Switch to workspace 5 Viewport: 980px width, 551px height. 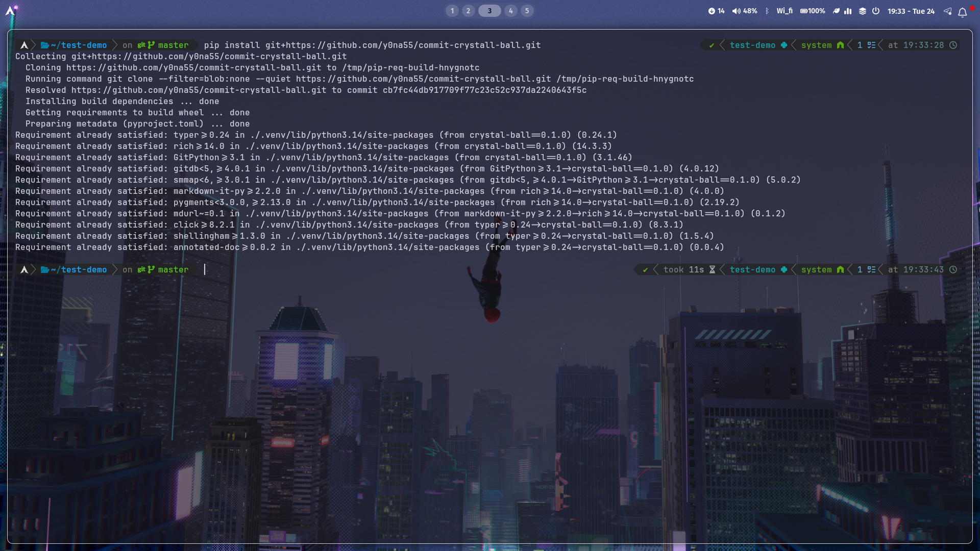click(x=527, y=11)
